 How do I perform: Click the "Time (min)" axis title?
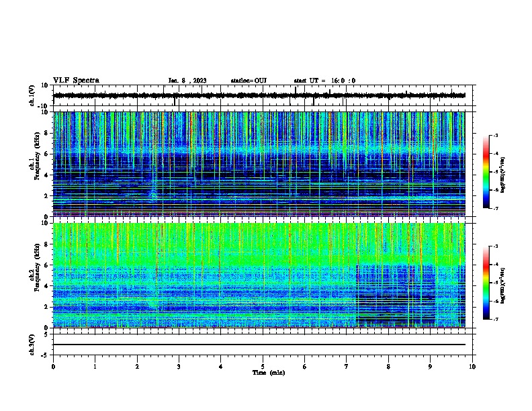coord(269,373)
